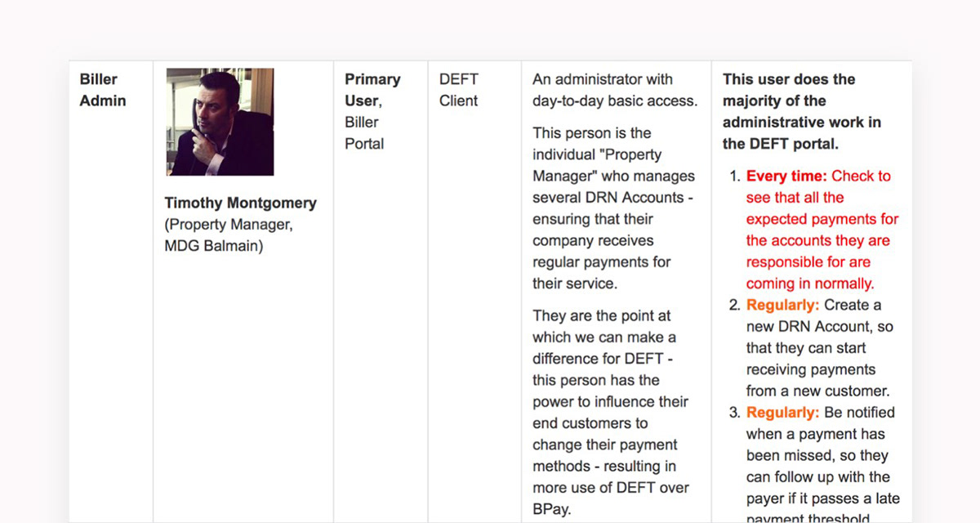Click the red text 'expected payments for'
This screenshot has width=980, height=523.
822,219
